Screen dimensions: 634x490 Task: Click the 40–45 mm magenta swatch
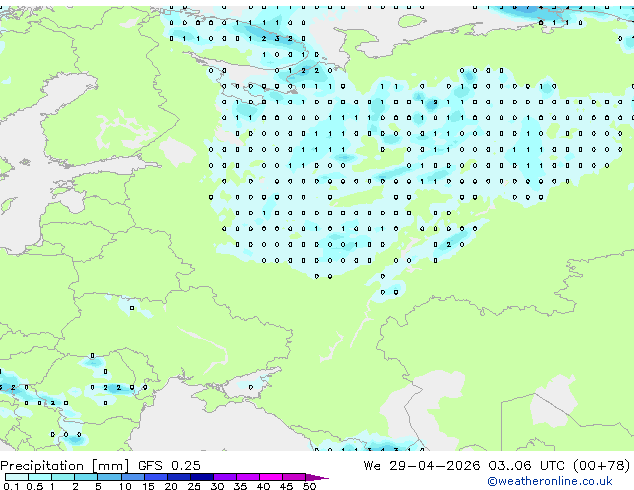point(271,477)
